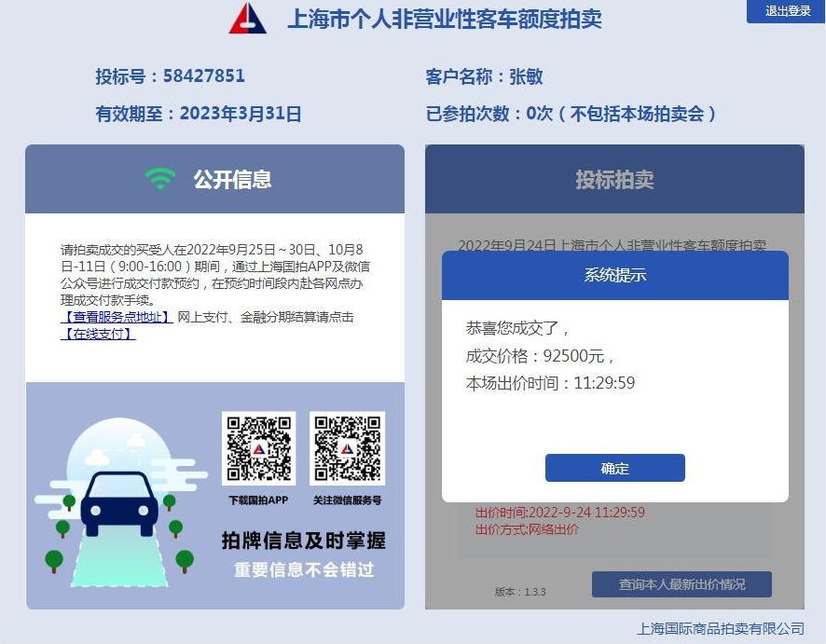This screenshot has height=644, width=826.
Task: Click the red-blue triangle auction logo
Action: click(x=248, y=19)
